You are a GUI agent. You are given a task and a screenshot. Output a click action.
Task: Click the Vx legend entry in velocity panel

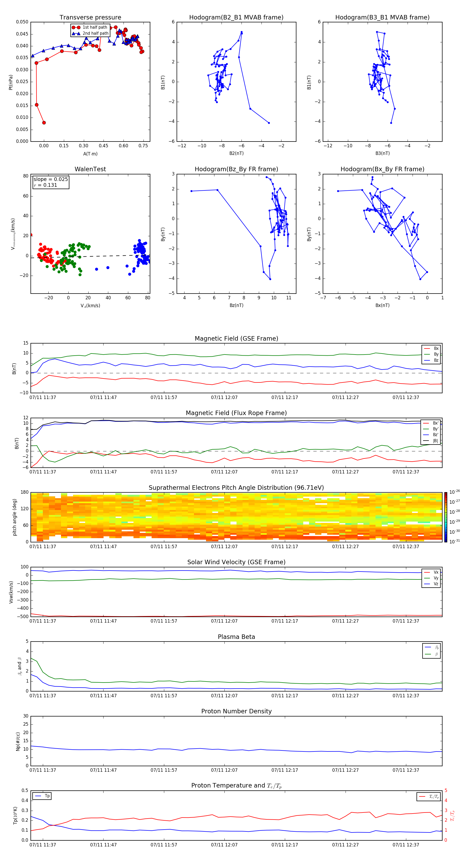point(431,573)
